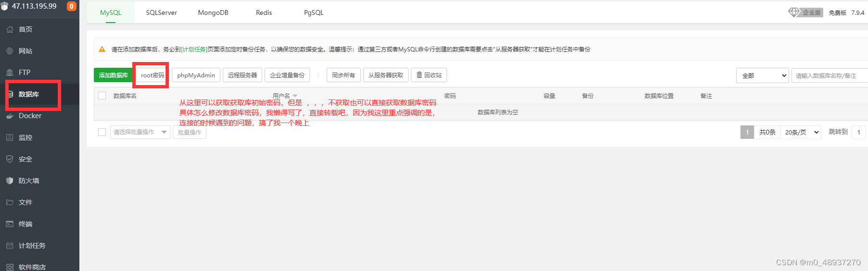The image size is (868, 271).
Task: Click the server IP 47.113.195.99
Action: [34, 6]
